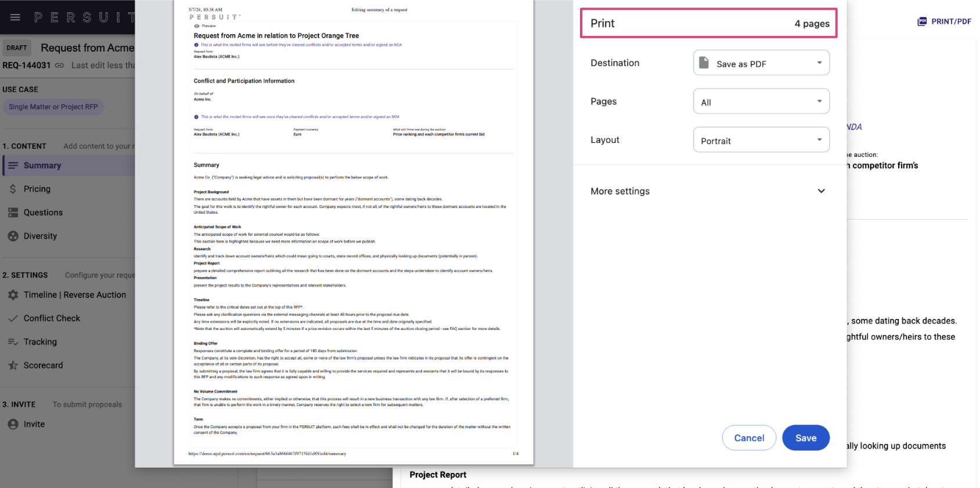Click the Questions icon in sidebar
Screen dimensions: 980x488
13,213
